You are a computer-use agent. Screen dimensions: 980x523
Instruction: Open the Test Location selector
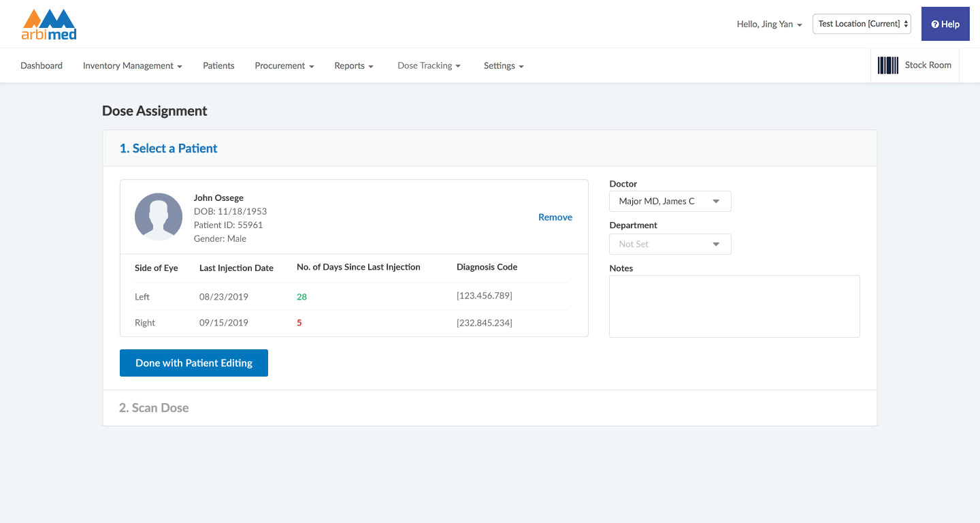coord(862,24)
